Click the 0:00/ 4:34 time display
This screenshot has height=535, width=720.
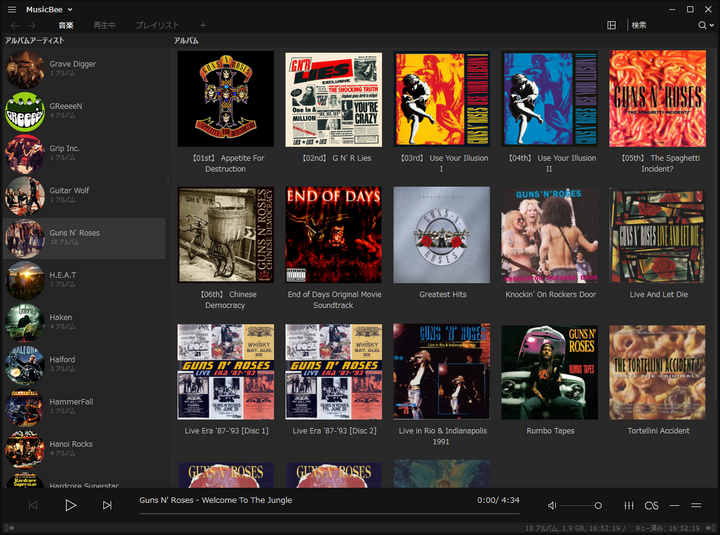tap(498, 500)
